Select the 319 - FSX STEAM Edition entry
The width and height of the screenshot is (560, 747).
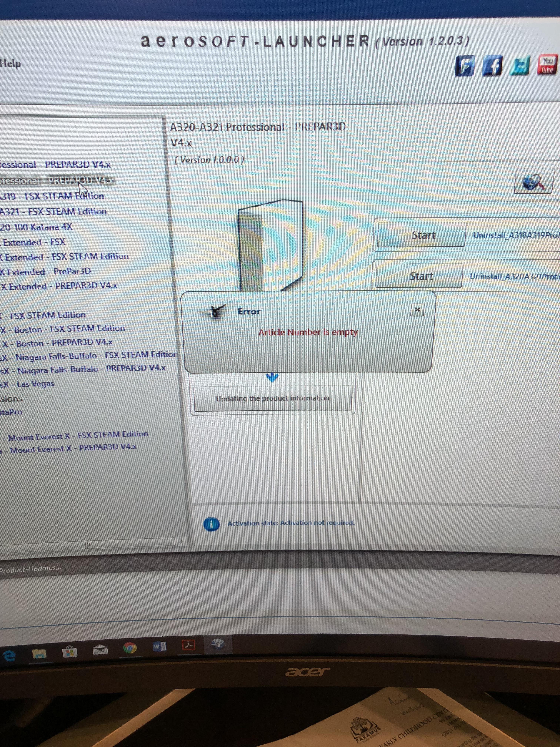pyautogui.click(x=52, y=196)
